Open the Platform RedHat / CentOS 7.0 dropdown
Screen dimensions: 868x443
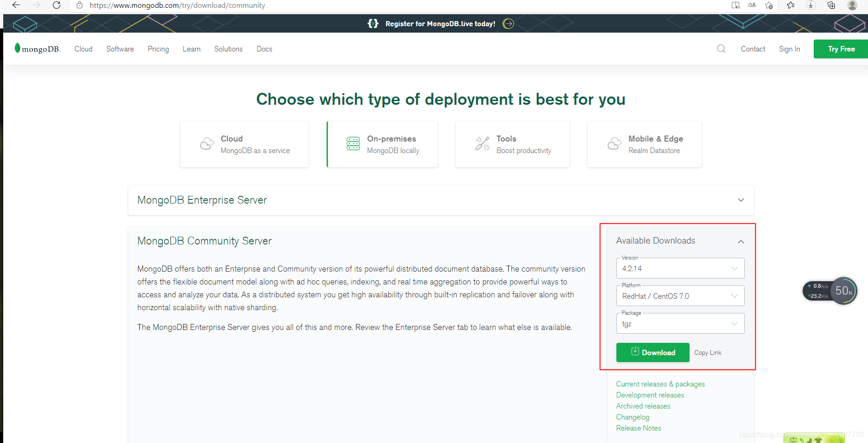680,296
